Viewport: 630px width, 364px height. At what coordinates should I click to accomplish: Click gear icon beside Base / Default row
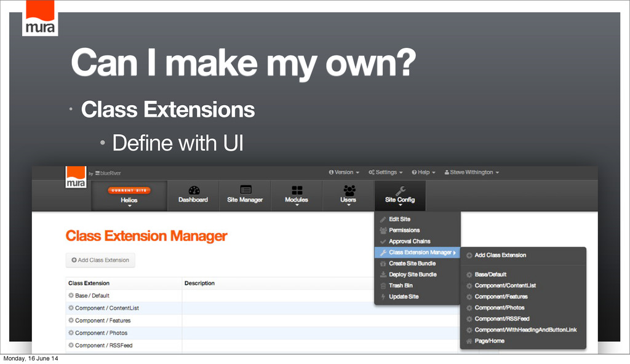point(71,295)
